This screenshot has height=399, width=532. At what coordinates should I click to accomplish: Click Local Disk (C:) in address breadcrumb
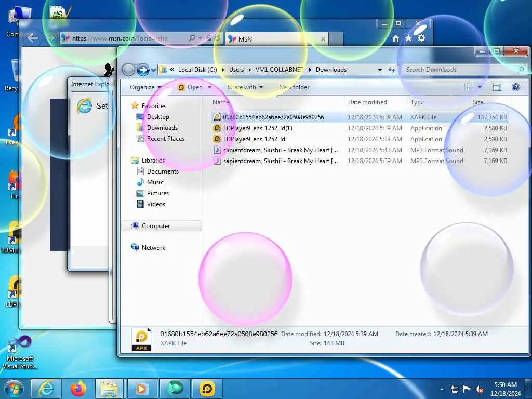197,70
